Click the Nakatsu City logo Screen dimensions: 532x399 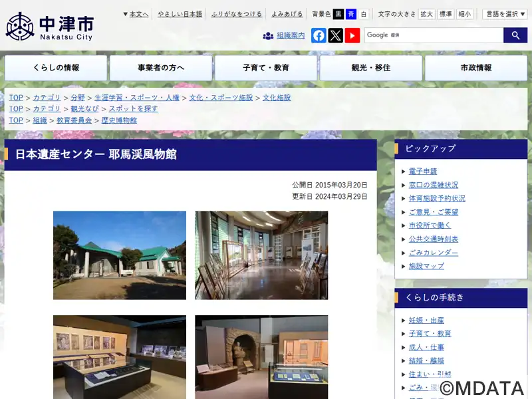click(x=49, y=27)
